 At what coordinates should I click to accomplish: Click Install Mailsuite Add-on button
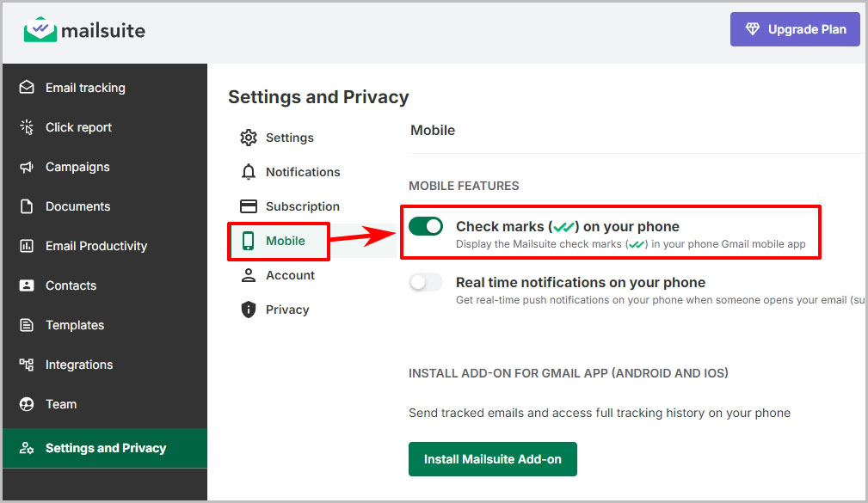(493, 459)
